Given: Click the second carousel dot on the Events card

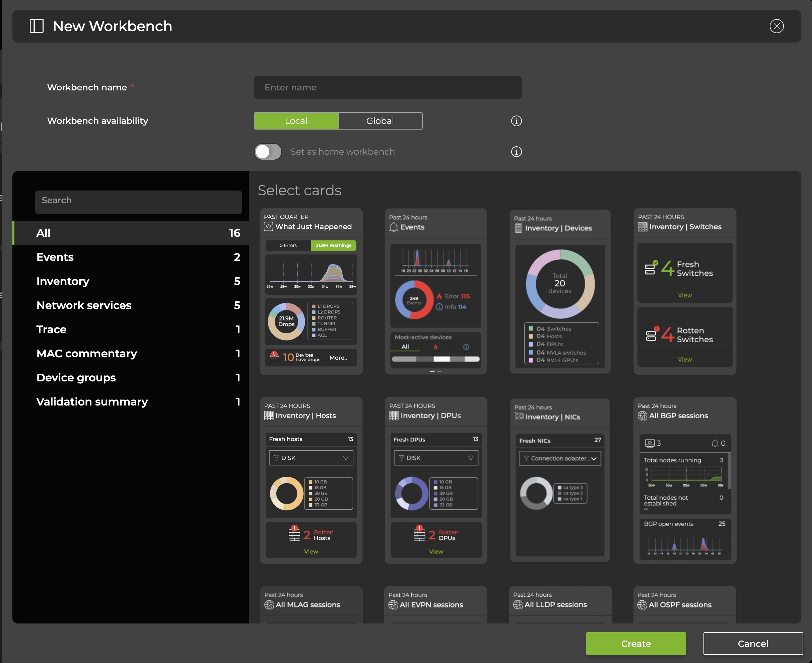Looking at the screenshot, I should tap(439, 372).
